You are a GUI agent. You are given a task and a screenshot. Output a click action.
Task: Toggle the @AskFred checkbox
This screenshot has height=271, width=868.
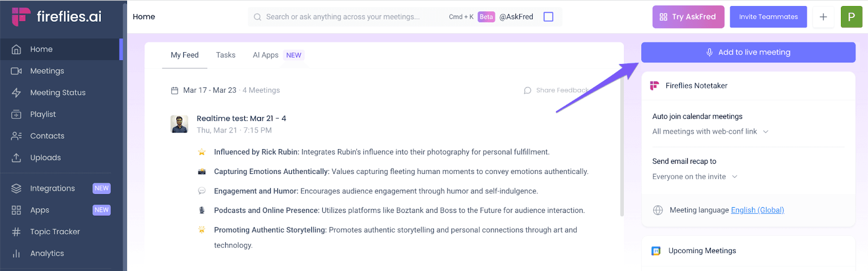[x=548, y=17]
